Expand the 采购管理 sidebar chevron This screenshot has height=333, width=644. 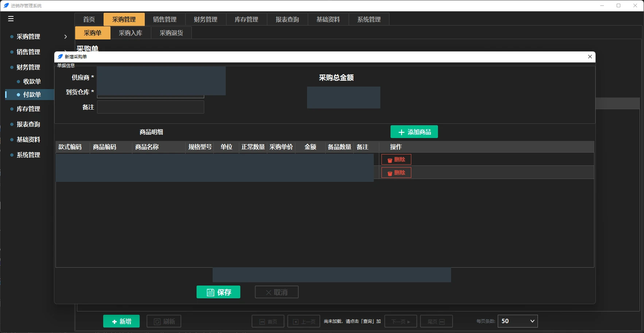click(x=66, y=37)
